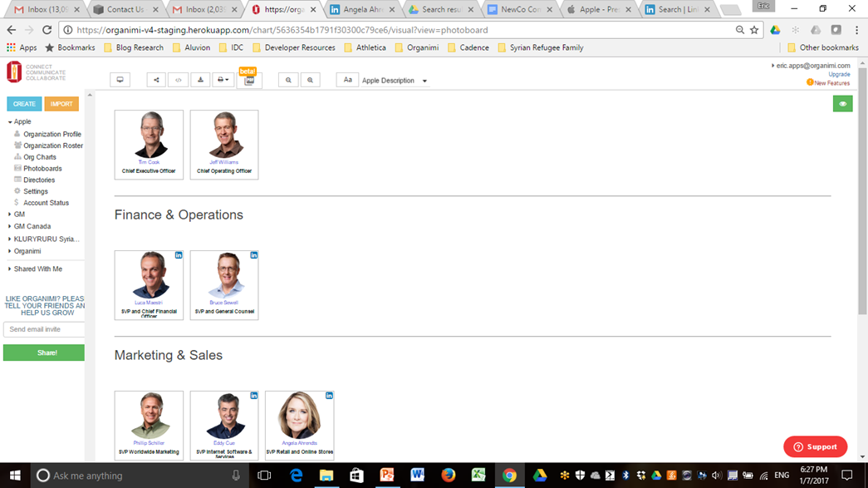Screen dimensions: 868x488
Task: Expand the KLURYRURU Syria organization
Action: point(10,239)
